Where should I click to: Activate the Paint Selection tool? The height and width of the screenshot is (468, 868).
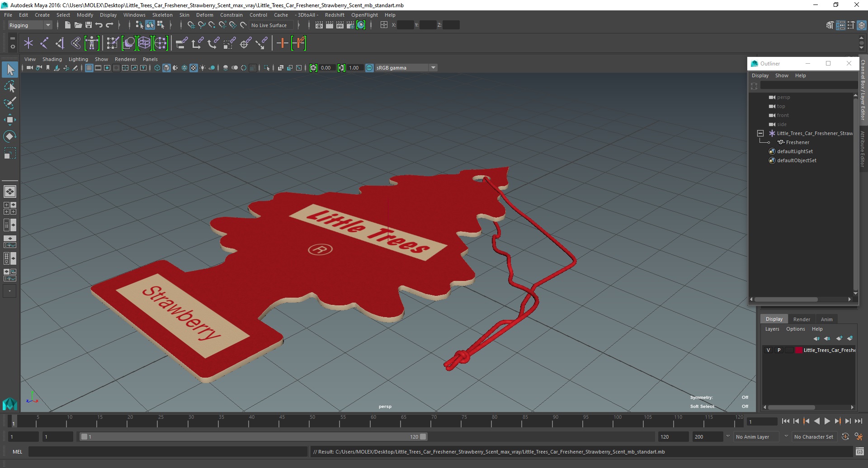(x=10, y=103)
